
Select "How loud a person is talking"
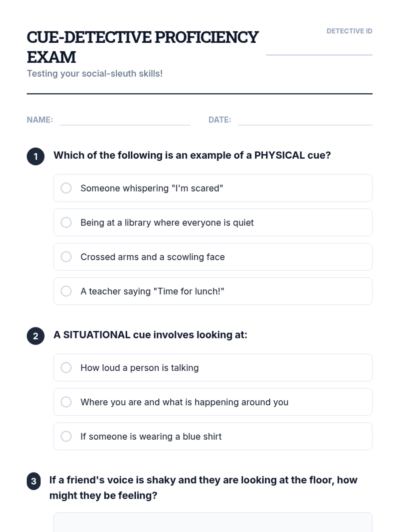pyautogui.click(x=66, y=368)
